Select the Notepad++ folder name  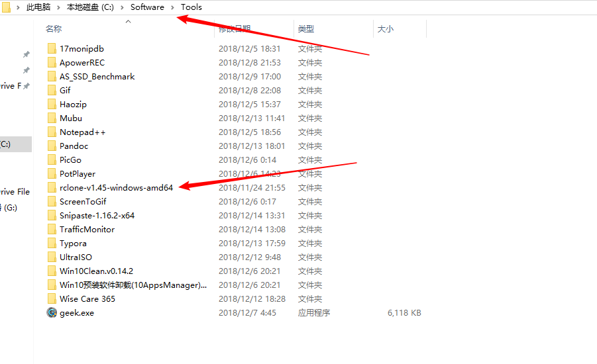click(x=83, y=132)
